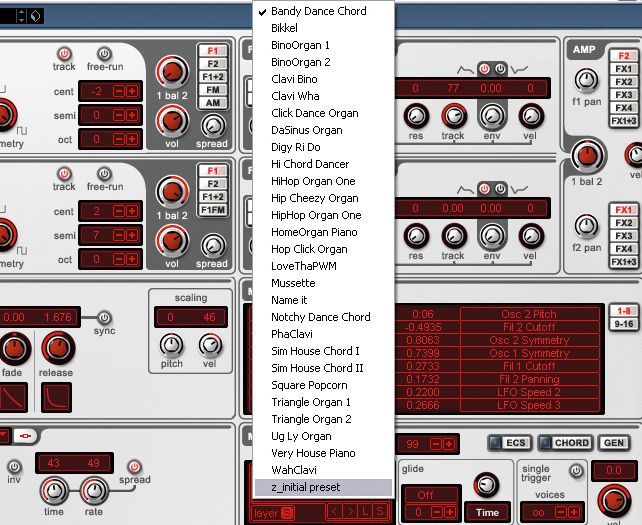Toggle the single trigger power button

pyautogui.click(x=576, y=471)
